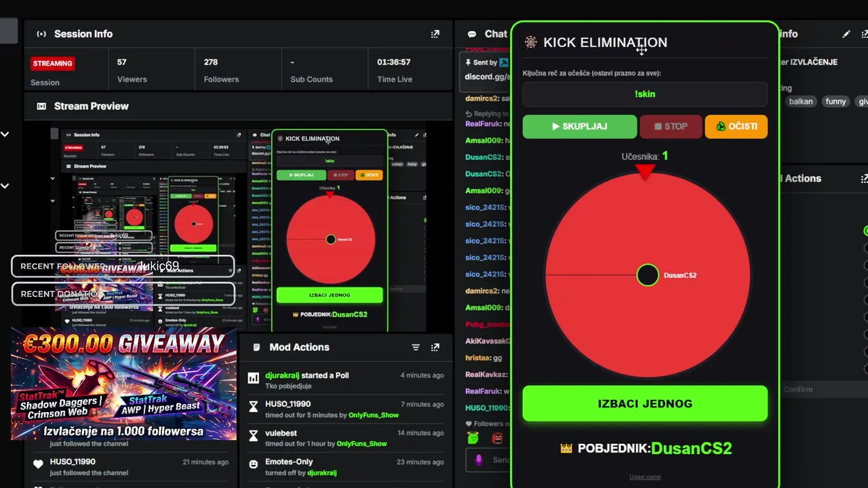Click the discord.gg pinned link
Viewport: 868px width, 488px height.
tap(487, 77)
